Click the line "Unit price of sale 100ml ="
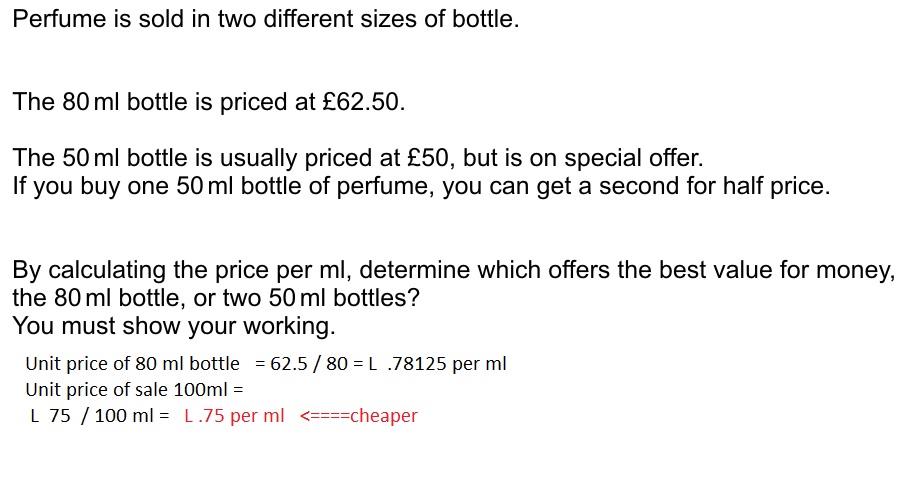Screen dimensions: 898x502 click(x=135, y=389)
